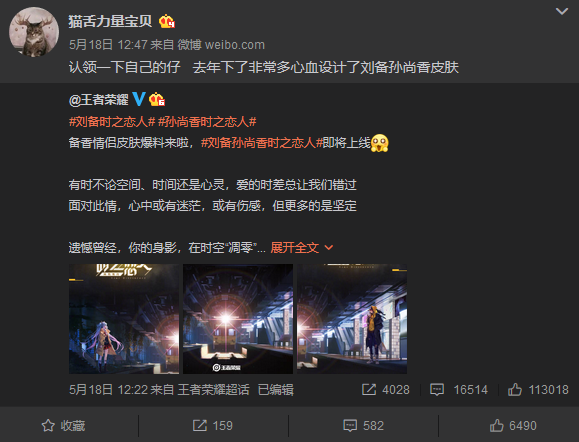The width and height of the screenshot is (579, 442).
Task: Open hashtag #刘备时之恋人#
Action: [112, 121]
